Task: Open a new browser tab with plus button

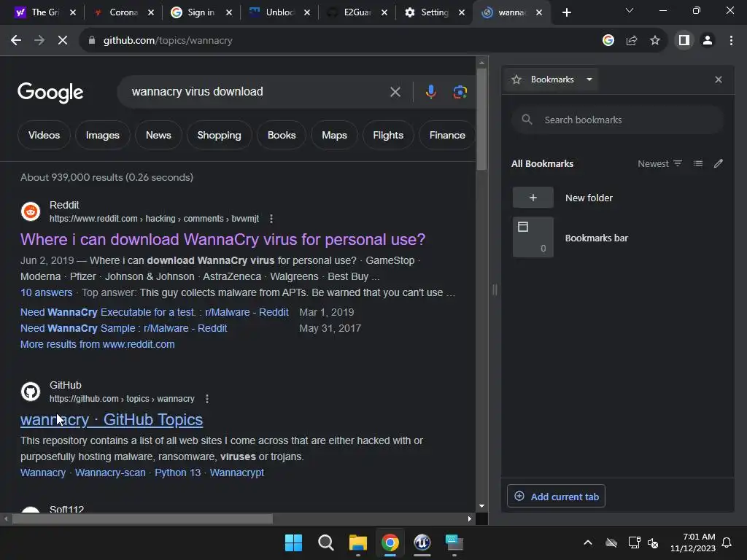Action: pyautogui.click(x=566, y=13)
